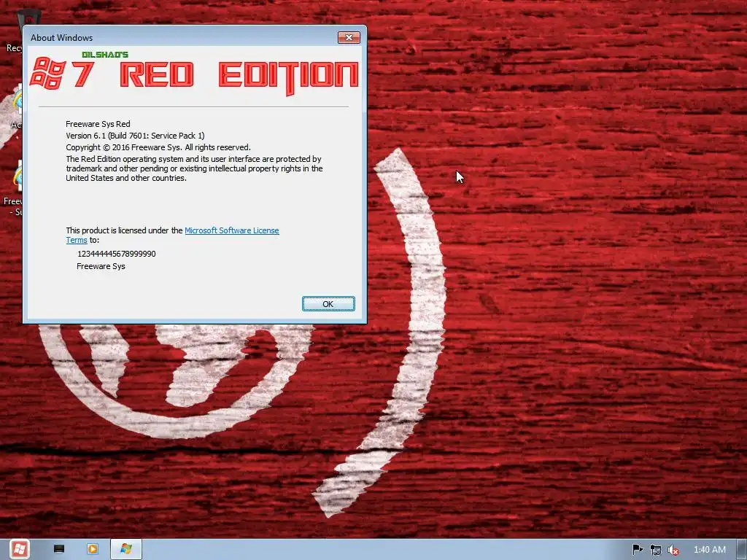Click the About Windows title text
747x560 pixels.
pyautogui.click(x=61, y=38)
